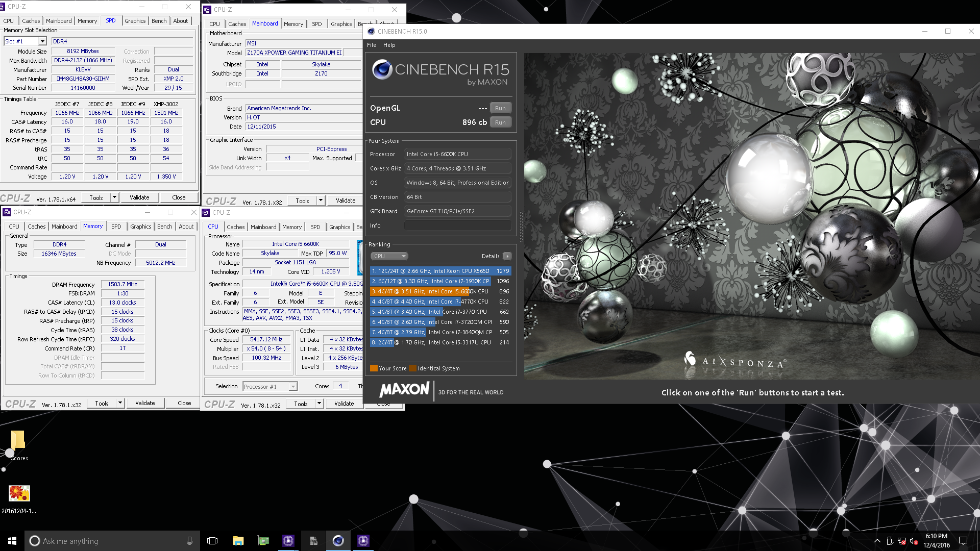The image size is (980, 551).
Task: Open File Explorer from the taskbar
Action: [238, 541]
